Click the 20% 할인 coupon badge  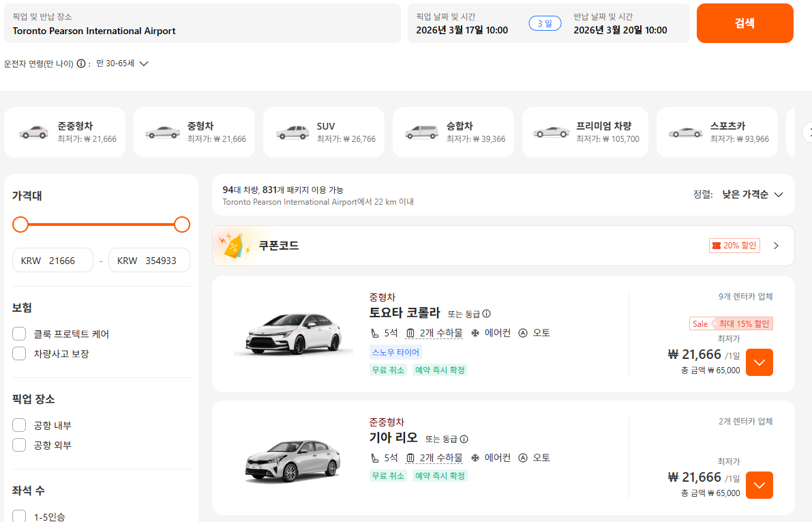coord(734,245)
